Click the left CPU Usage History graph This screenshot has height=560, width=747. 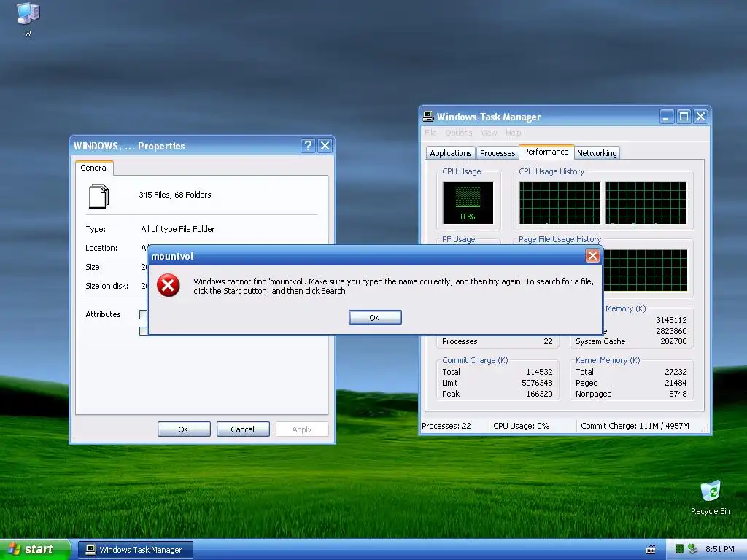[x=560, y=203]
